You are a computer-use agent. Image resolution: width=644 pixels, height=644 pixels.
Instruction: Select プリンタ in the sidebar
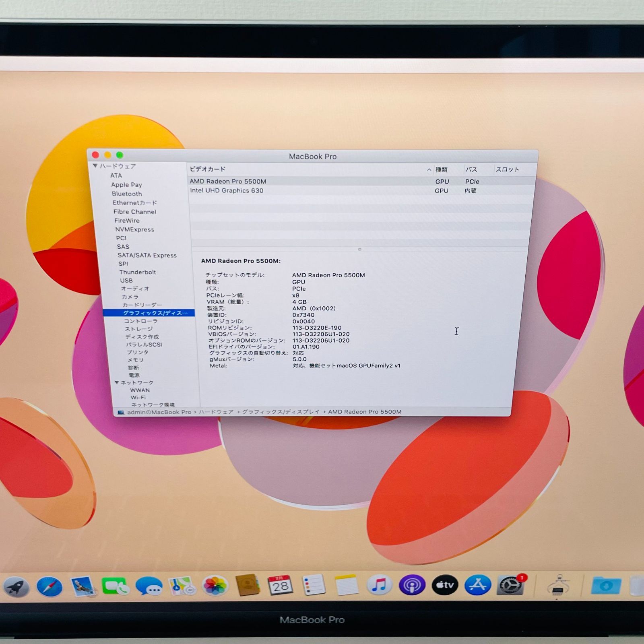(138, 352)
